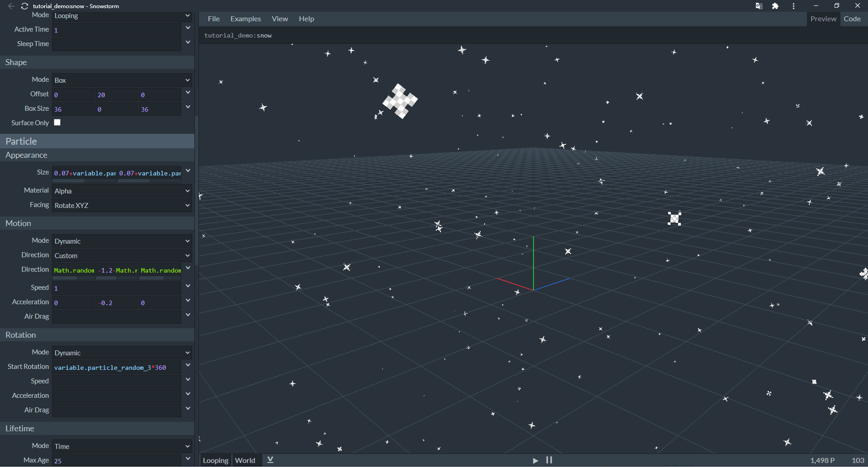Expand the Motion Direction vector options arrow
This screenshot has width=868, height=467.
pyautogui.click(x=188, y=268)
